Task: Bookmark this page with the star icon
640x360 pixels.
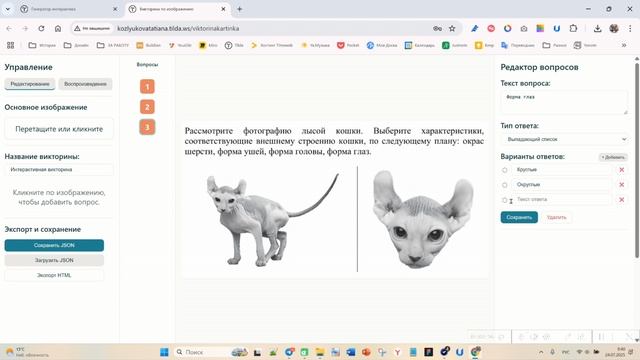Action: click(x=452, y=29)
